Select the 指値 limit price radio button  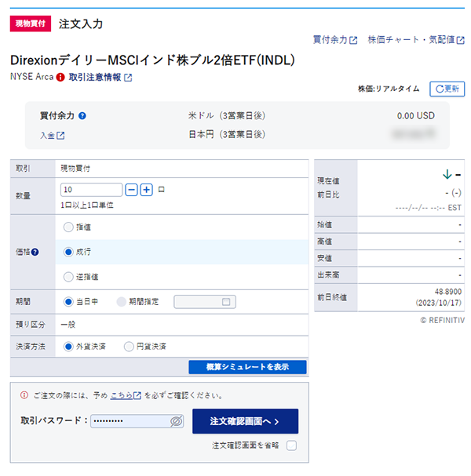[68, 227]
